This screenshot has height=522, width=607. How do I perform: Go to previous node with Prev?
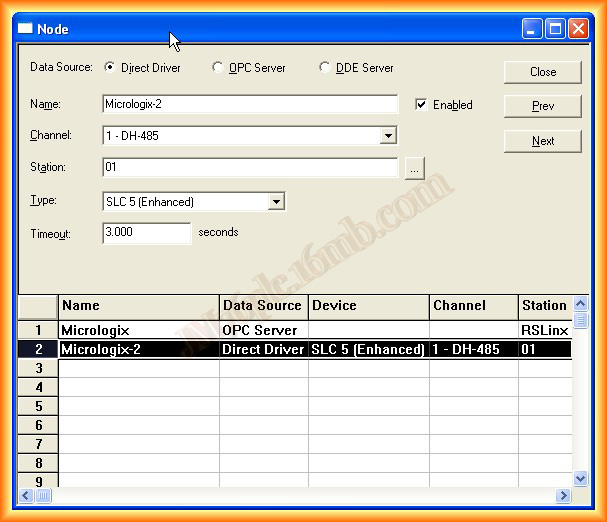coord(542,106)
